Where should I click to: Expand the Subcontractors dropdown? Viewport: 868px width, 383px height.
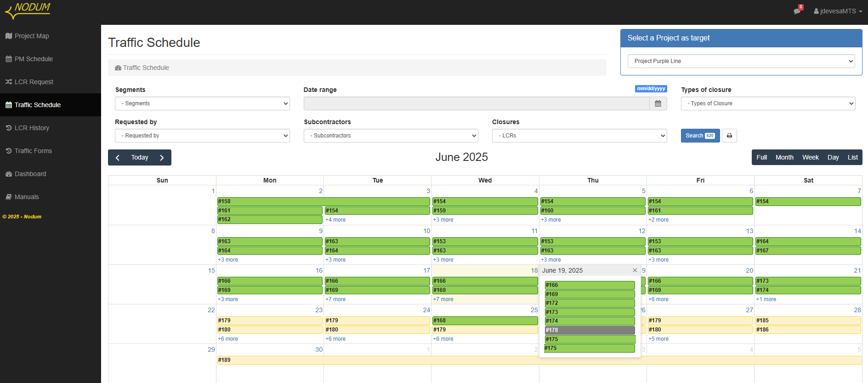click(391, 136)
